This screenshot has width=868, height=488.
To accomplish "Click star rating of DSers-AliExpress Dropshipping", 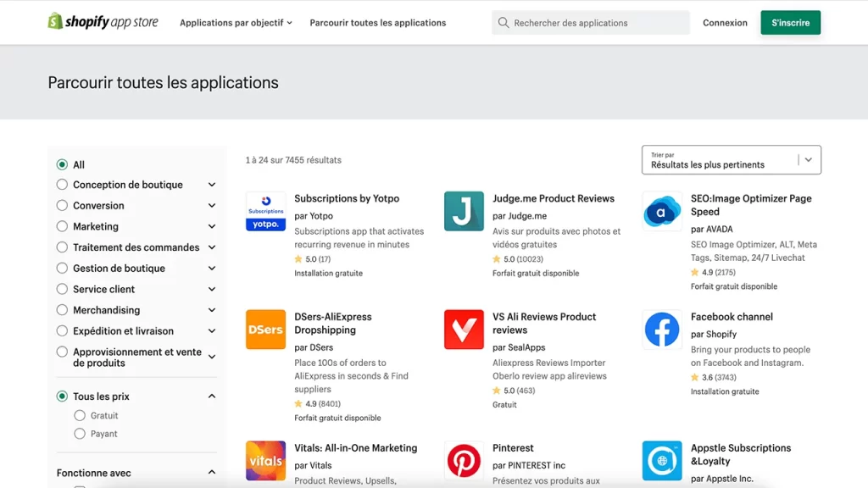I will pos(317,404).
